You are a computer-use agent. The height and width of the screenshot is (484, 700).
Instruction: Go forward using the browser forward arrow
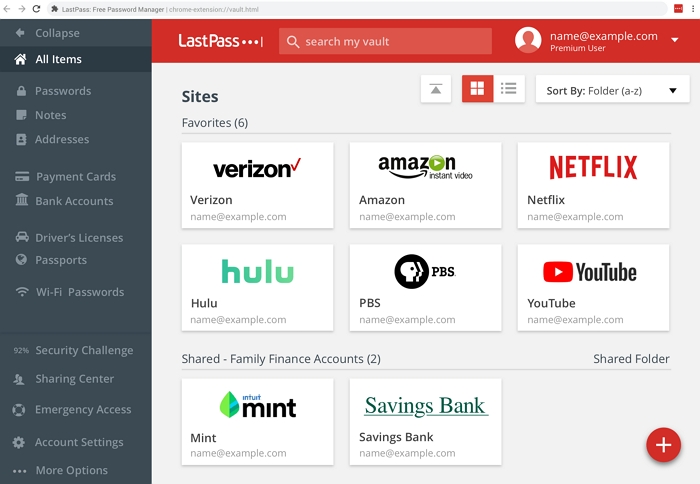tap(22, 9)
